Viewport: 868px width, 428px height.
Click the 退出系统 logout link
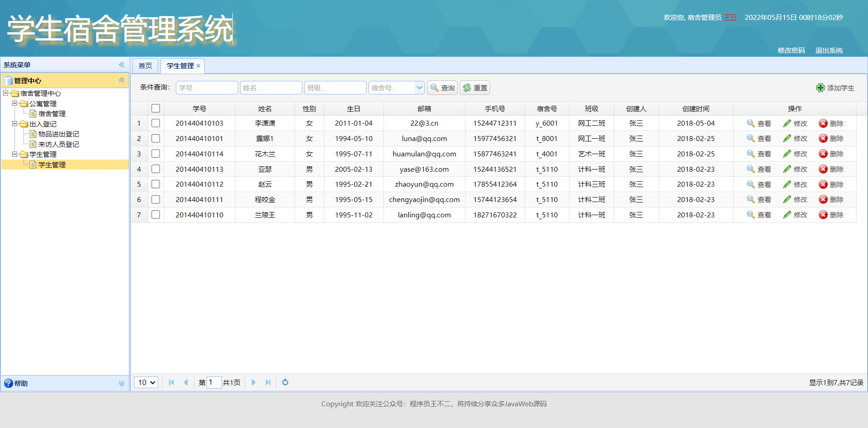(x=829, y=50)
